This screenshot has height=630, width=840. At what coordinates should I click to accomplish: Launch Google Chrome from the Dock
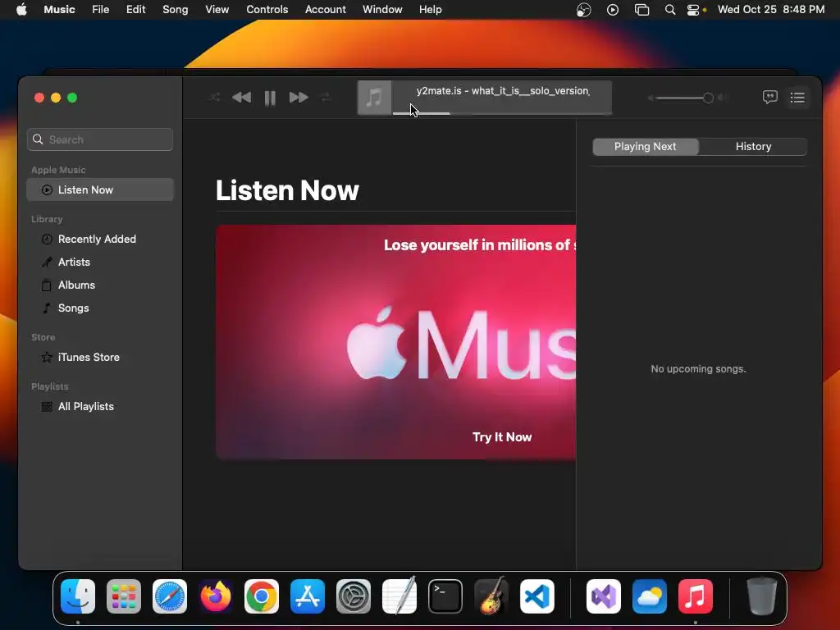pos(262,596)
